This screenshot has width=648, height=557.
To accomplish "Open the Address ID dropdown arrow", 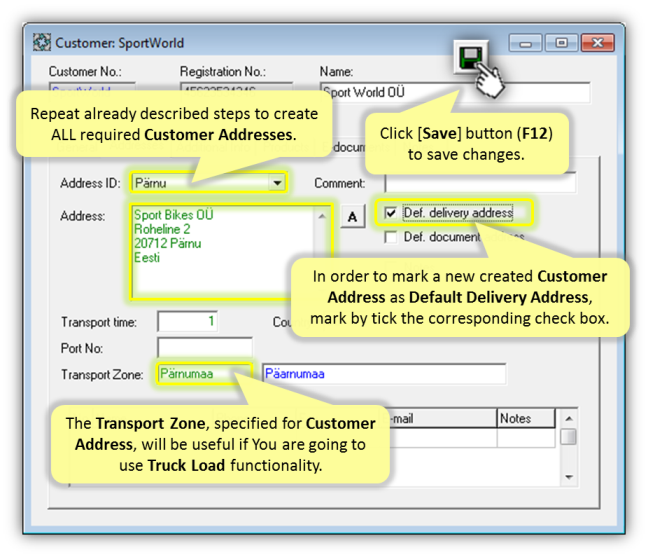I will pyautogui.click(x=277, y=182).
